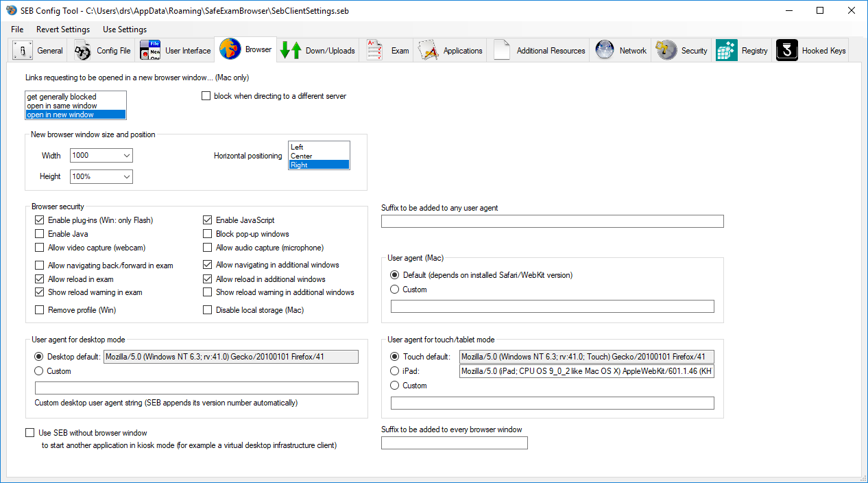868x483 pixels.
Task: Check Allow navigating back/forward in exam
Action: [39, 266]
